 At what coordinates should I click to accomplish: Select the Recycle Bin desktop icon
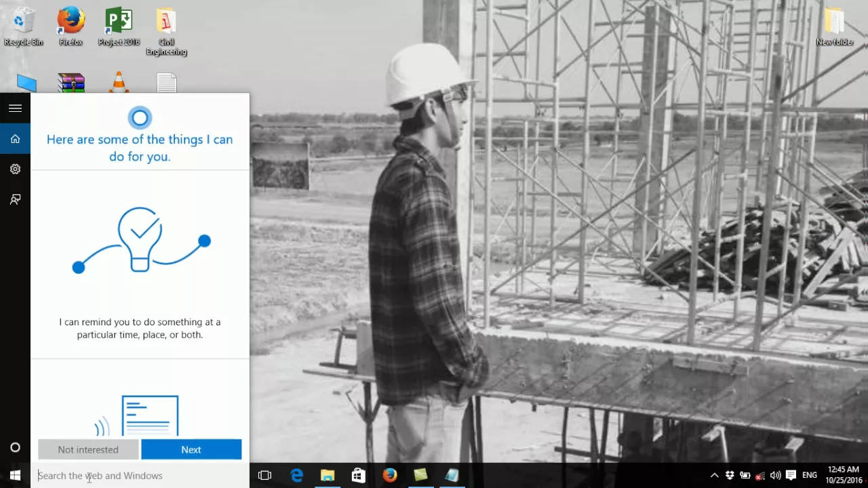(x=24, y=27)
